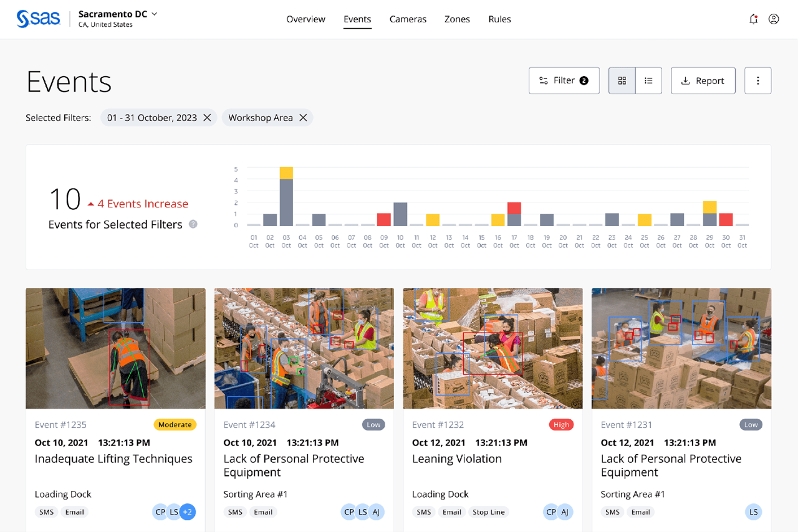The image size is (798, 532).
Task: Switch to grid view
Action: (622, 81)
